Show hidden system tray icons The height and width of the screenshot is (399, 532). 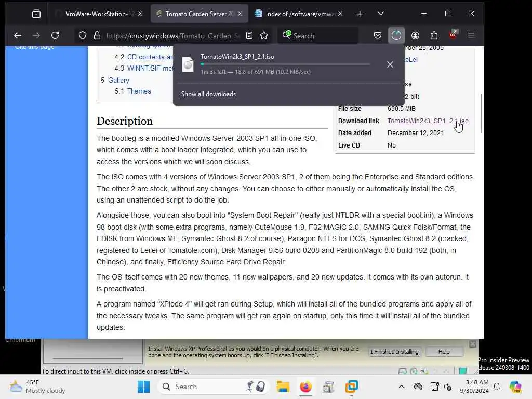402,387
